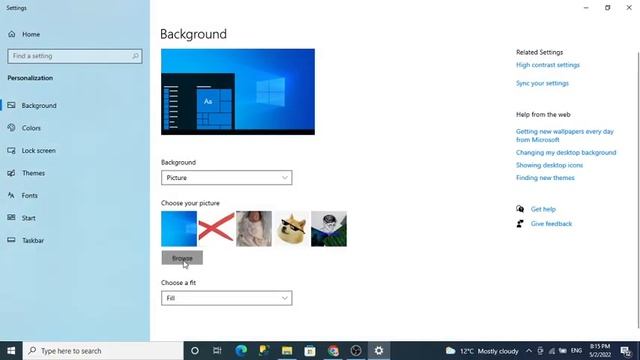
Task: Open File Explorer from taskbar
Action: click(287, 351)
